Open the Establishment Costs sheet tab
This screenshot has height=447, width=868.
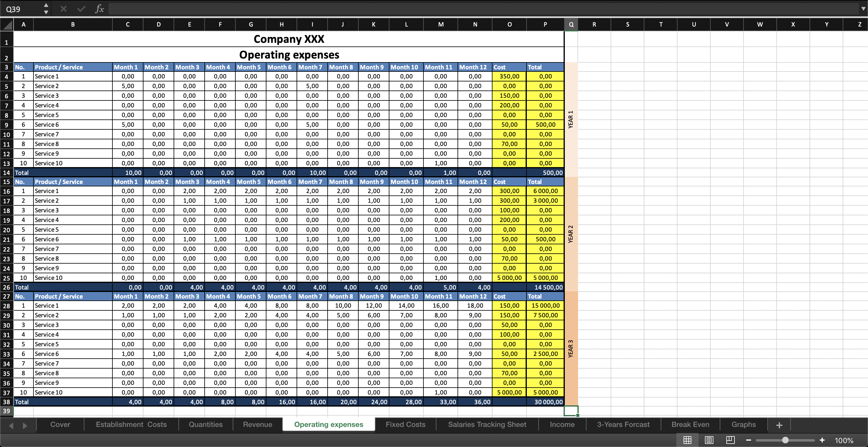tap(131, 425)
